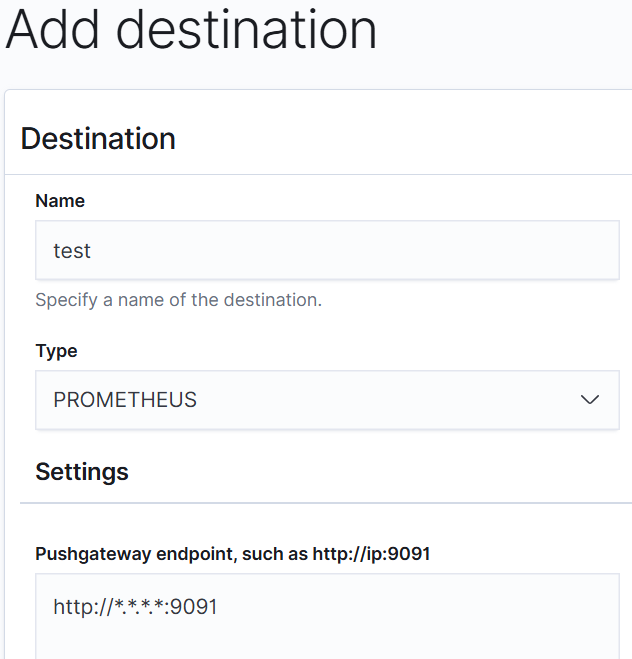
Task: Click the "Name" field label
Action: [x=60, y=201]
